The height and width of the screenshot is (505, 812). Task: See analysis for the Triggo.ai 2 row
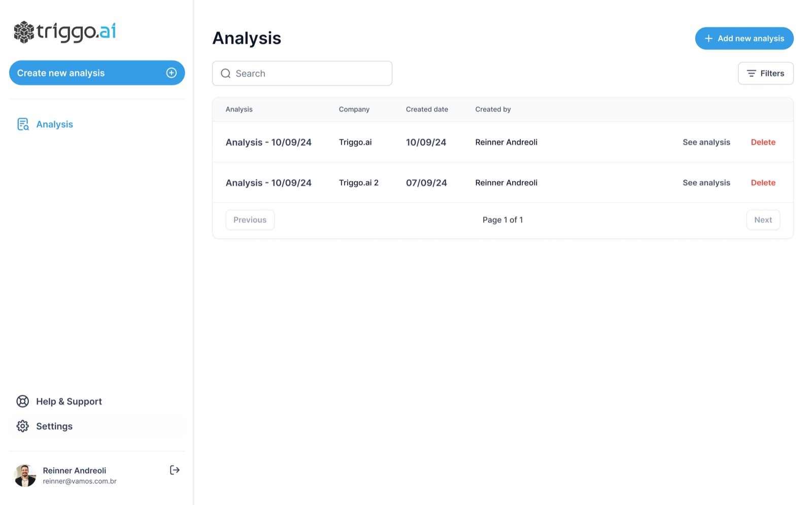[706, 183]
